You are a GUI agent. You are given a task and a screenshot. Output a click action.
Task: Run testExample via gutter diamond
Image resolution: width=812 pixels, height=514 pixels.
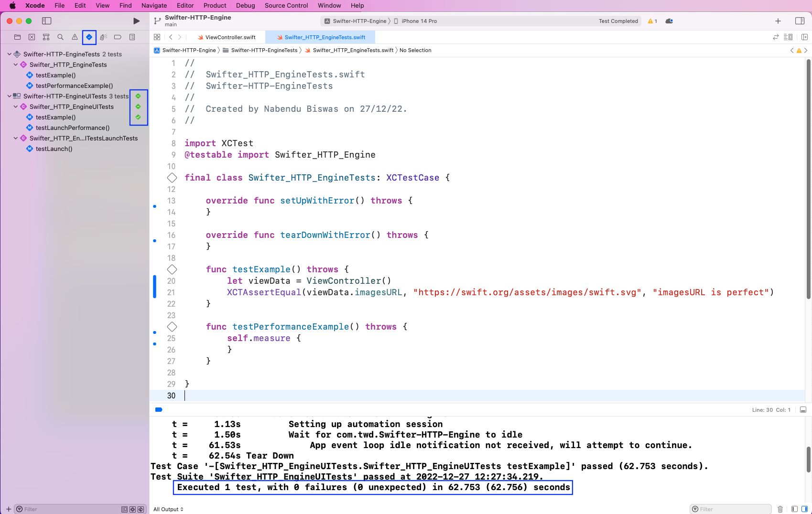click(x=172, y=269)
